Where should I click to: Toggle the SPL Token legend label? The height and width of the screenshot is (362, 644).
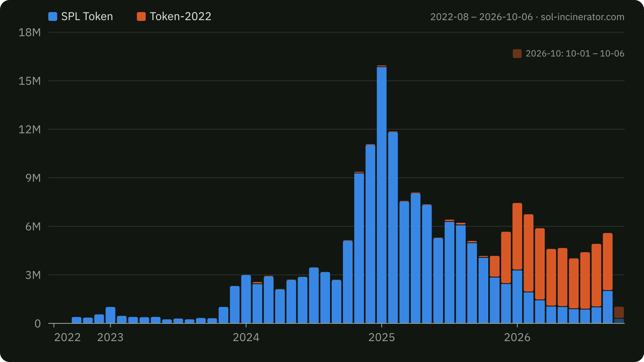(87, 16)
